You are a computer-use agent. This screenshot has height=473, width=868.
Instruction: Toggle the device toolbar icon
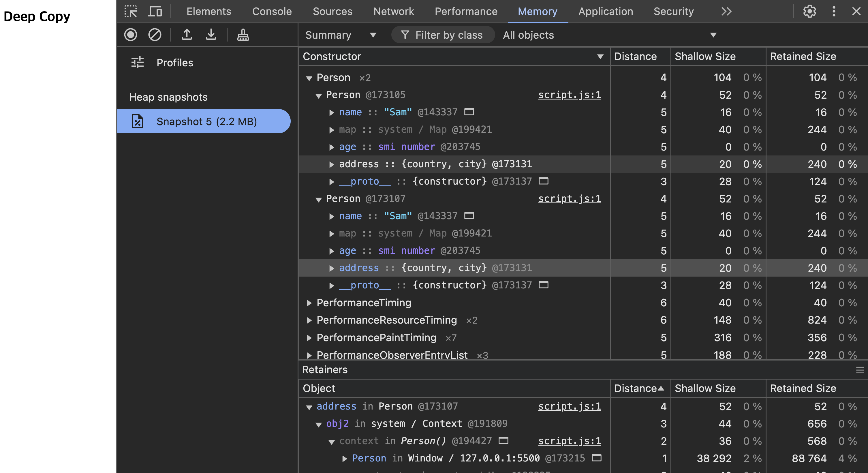(155, 12)
